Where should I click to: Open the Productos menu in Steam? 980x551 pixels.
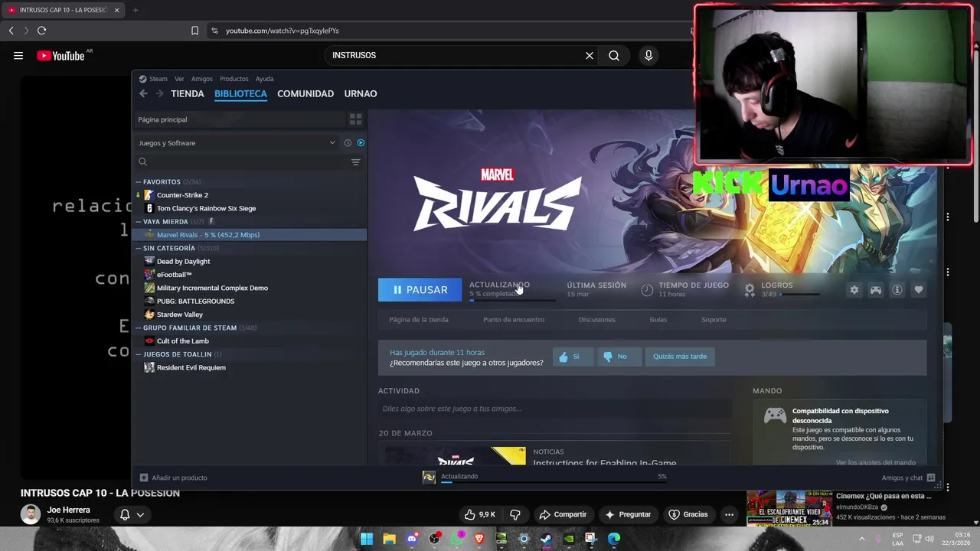pos(234,79)
